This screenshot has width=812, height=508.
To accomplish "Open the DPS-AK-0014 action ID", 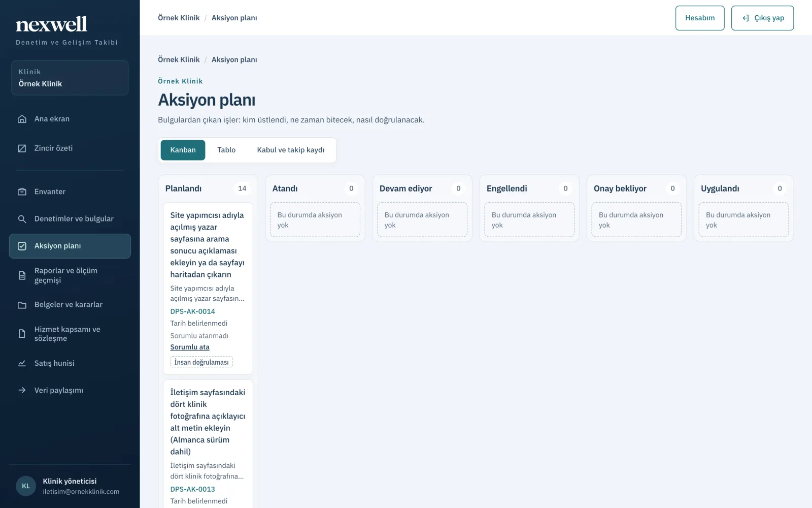I will click(x=192, y=311).
